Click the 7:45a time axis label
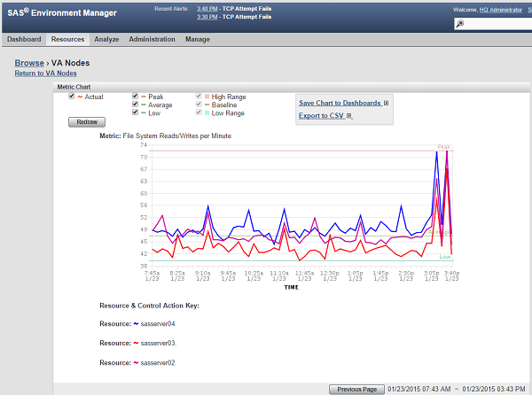 click(x=152, y=275)
